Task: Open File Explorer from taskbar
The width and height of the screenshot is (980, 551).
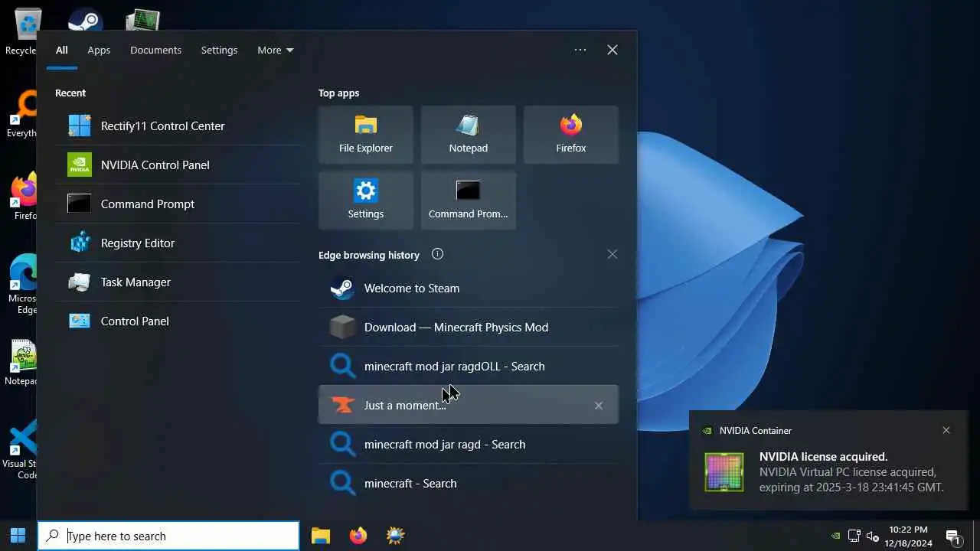Action: [x=321, y=536]
